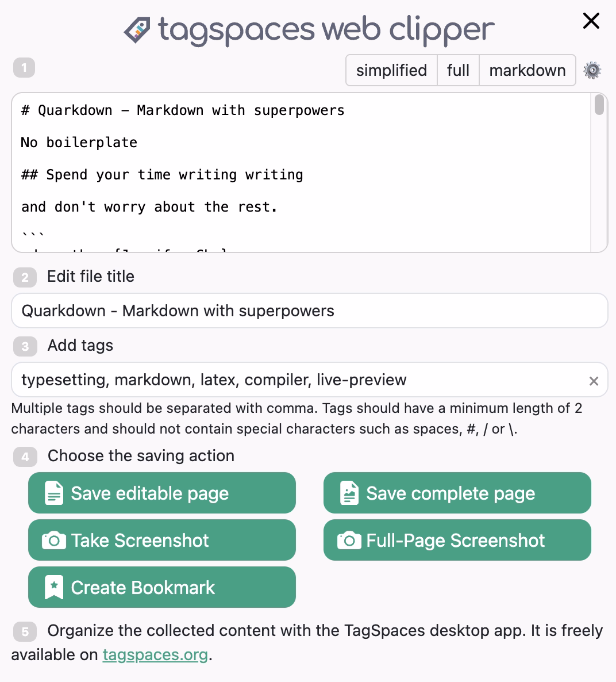Capture a full-page screenshot

(x=457, y=540)
